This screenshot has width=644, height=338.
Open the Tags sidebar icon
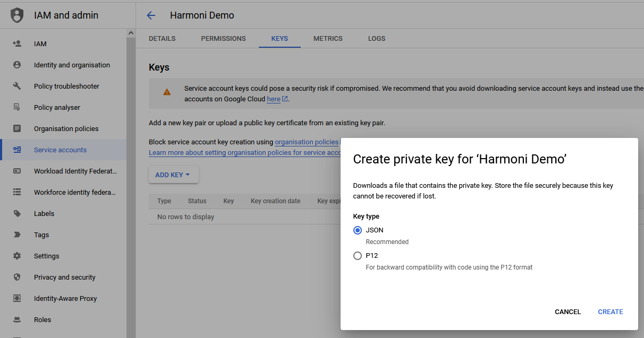(16, 235)
